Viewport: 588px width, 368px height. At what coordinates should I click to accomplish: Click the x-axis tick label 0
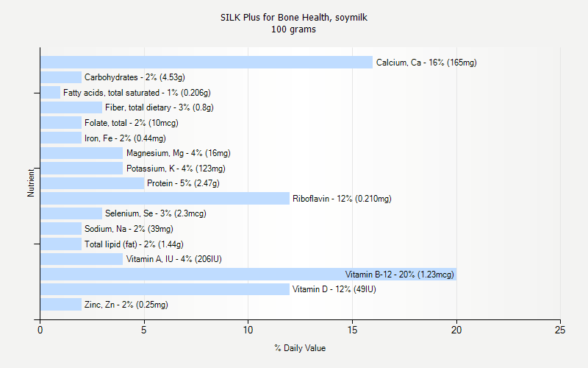(40, 330)
